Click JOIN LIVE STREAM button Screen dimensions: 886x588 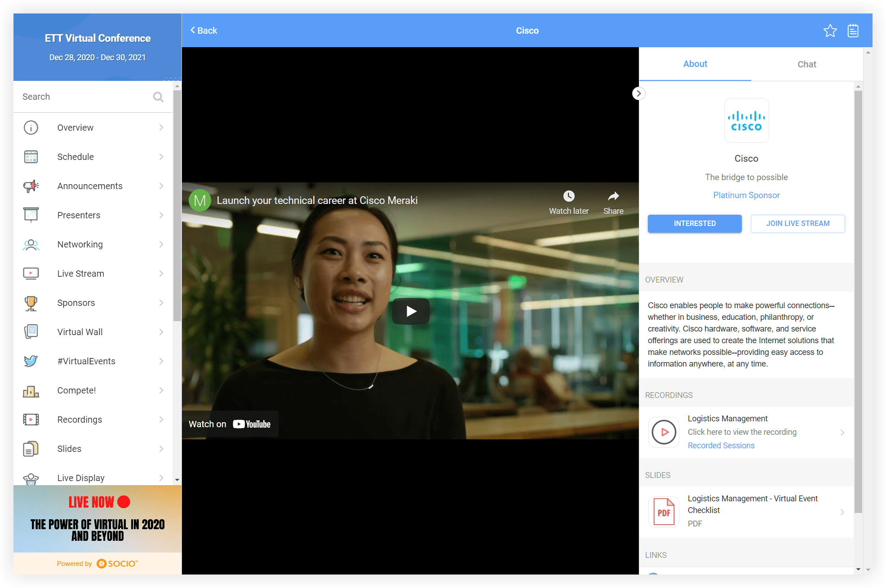[x=797, y=224]
